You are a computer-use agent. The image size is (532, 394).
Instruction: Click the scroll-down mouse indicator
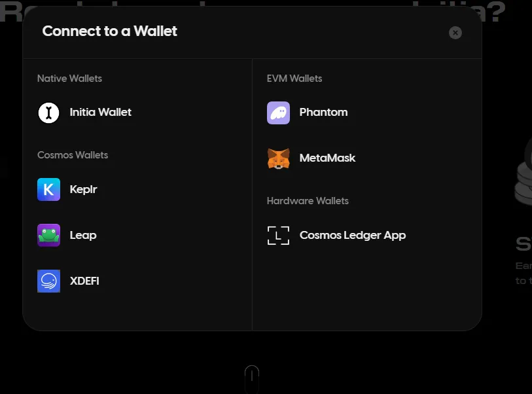[x=252, y=379]
